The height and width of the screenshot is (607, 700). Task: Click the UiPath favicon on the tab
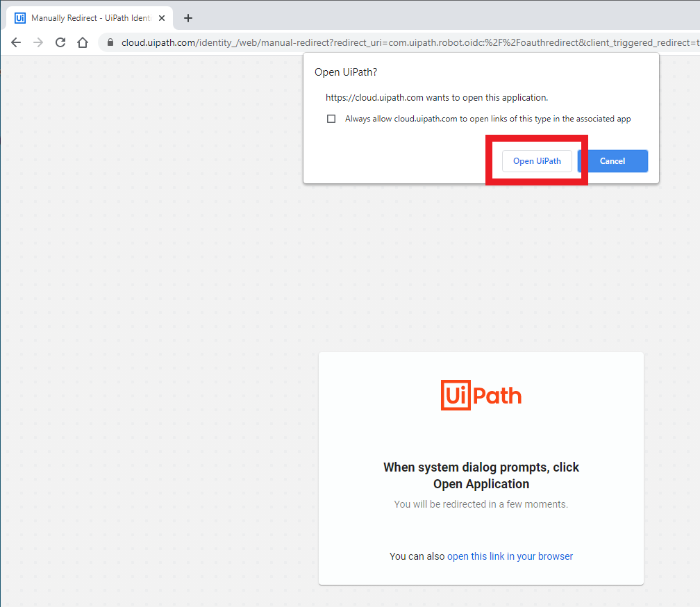click(20, 18)
